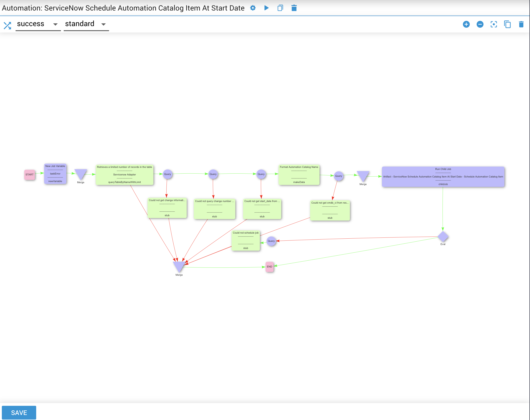
Task: Clone automation using header copy icon
Action: [x=280, y=8]
